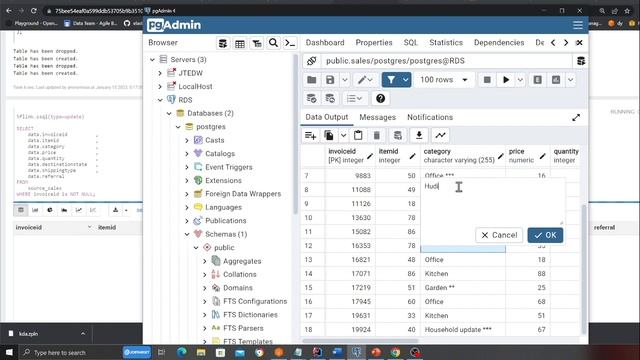Open the Edge browser from taskbar
This screenshot has height=360, width=640.
(x=182, y=352)
